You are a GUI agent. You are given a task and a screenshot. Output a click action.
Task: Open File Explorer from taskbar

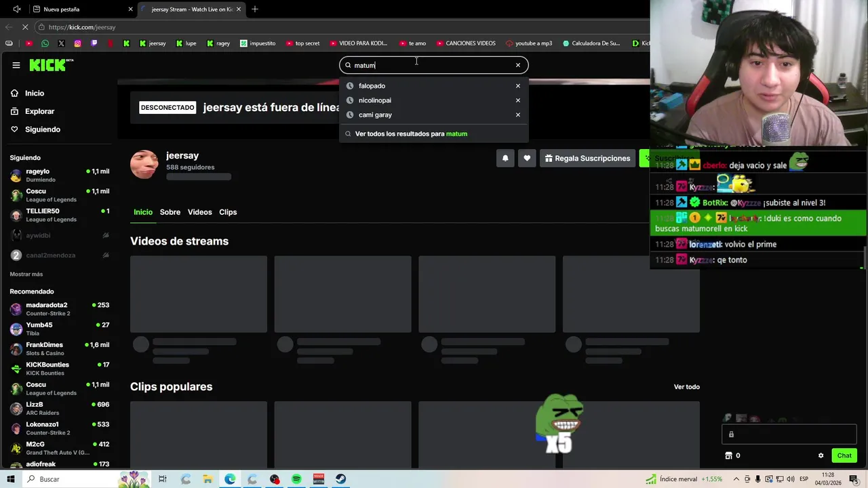208,479
